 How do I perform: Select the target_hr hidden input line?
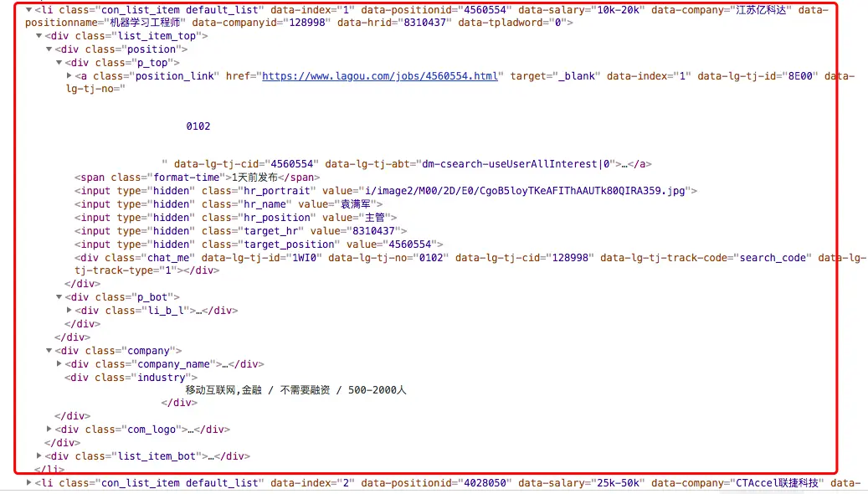tap(241, 231)
